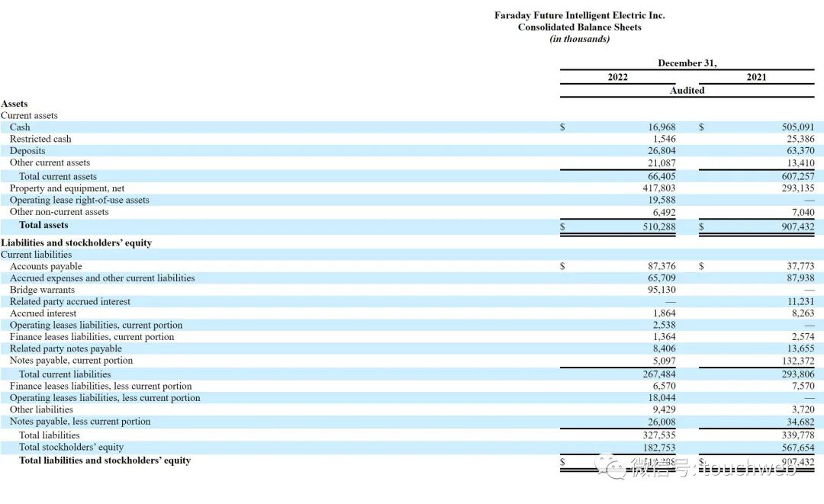The height and width of the screenshot is (504, 824).
Task: Click 'Liabilities and stockholders' equity' section heading
Action: coord(76,242)
